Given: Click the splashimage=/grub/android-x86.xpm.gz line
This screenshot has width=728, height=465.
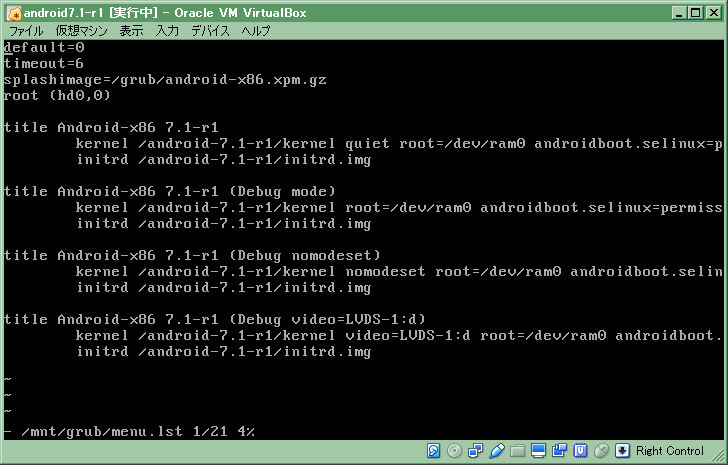Looking at the screenshot, I should coord(165,80).
